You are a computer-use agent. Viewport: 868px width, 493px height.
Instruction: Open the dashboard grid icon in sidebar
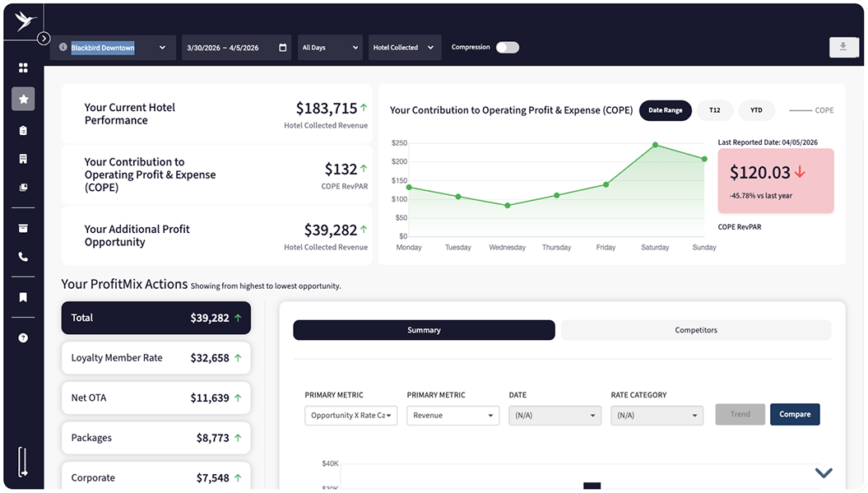23,67
